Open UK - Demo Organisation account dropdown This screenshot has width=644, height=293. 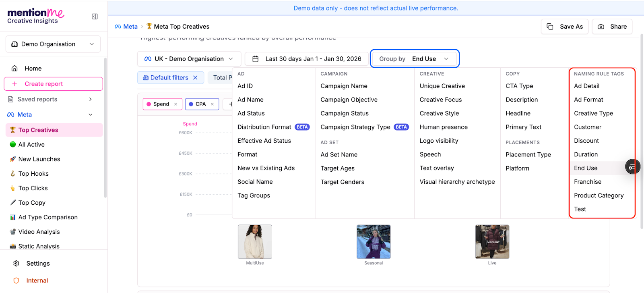click(x=189, y=59)
